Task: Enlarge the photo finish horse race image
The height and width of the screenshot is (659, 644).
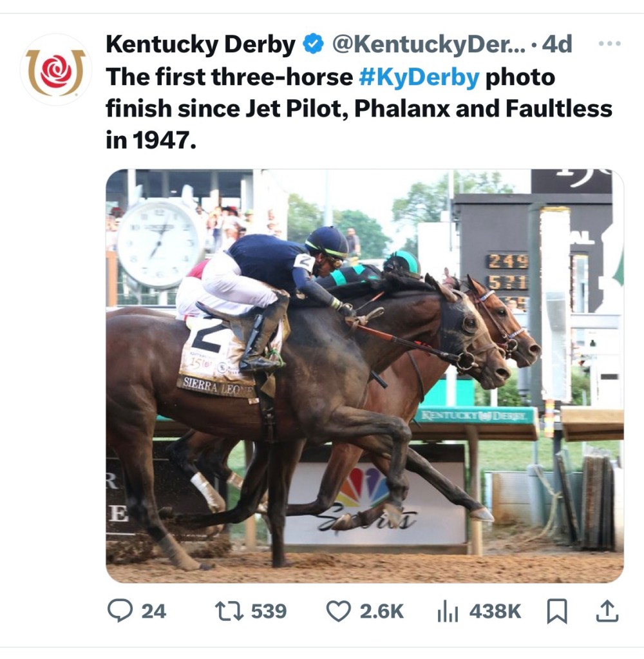Action: click(x=365, y=376)
